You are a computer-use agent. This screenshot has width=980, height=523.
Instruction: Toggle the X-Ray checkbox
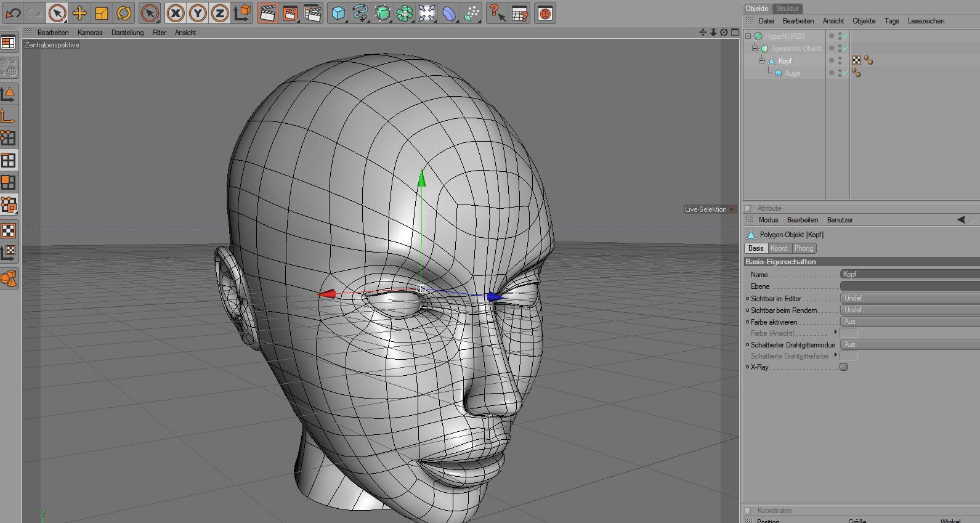coord(844,367)
